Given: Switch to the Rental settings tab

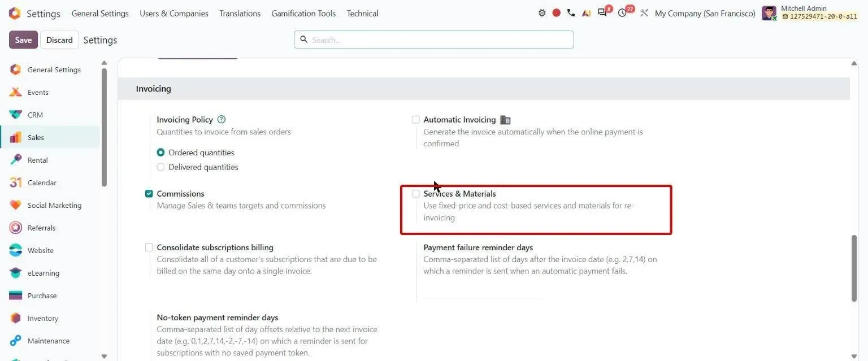Looking at the screenshot, I should coord(50,160).
